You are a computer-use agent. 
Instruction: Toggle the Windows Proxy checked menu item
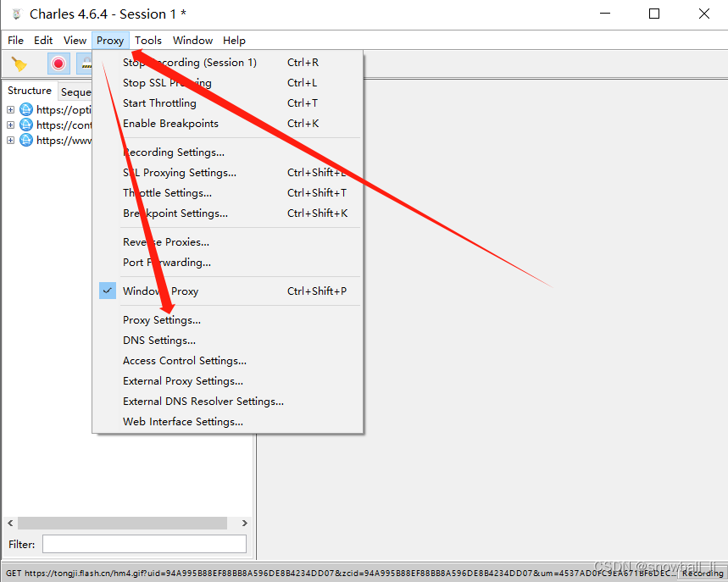(227, 291)
